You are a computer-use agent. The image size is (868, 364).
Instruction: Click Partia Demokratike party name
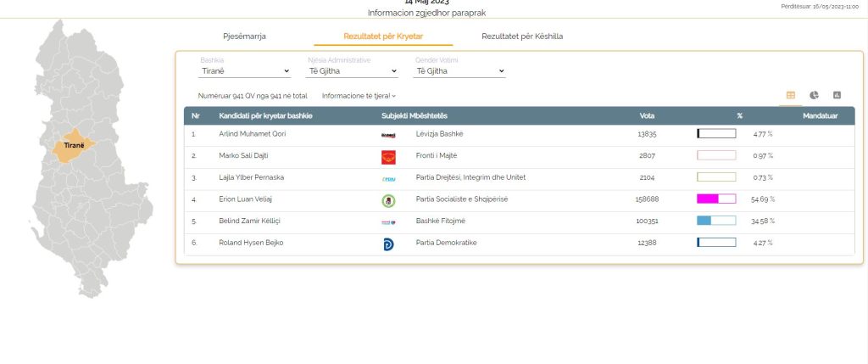[446, 242]
